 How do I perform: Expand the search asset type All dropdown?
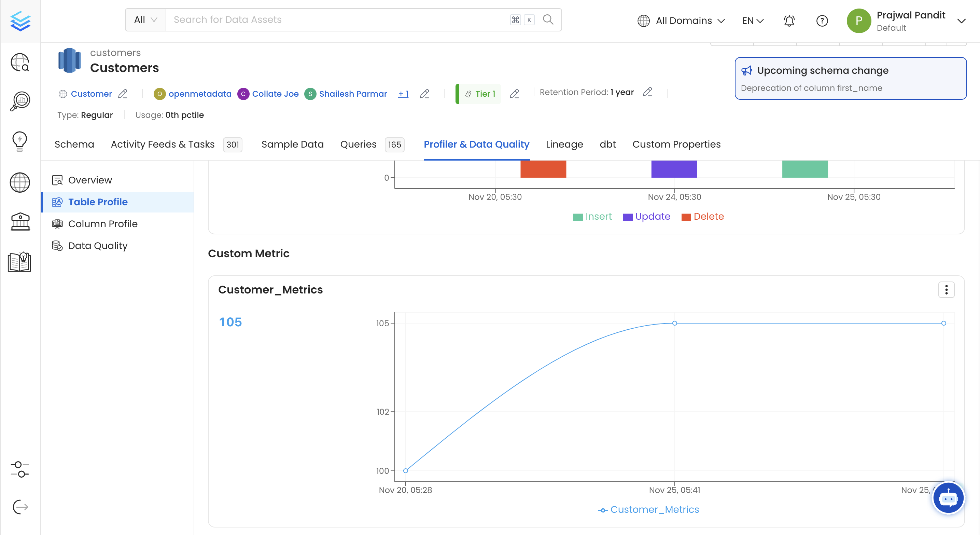[x=145, y=19]
